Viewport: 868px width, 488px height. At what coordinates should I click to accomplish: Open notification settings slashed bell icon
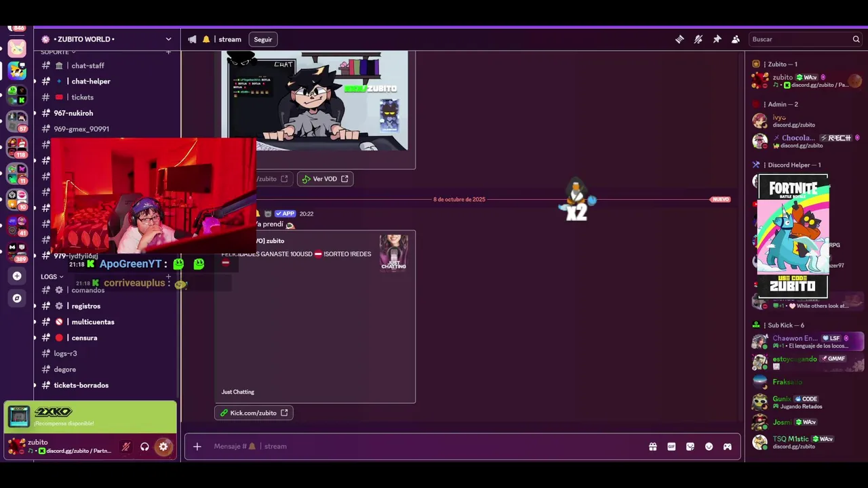click(x=698, y=39)
